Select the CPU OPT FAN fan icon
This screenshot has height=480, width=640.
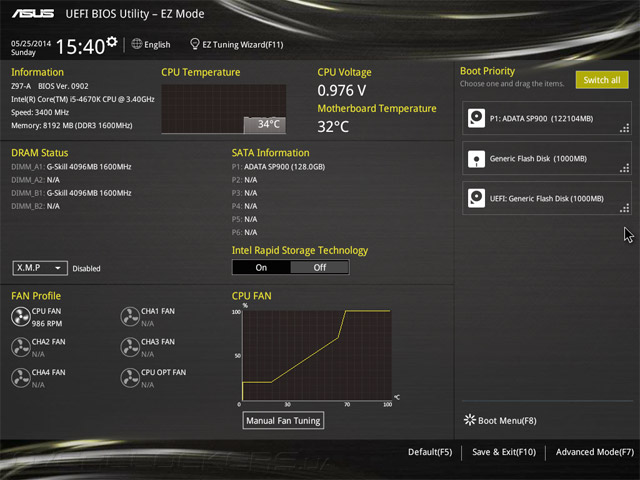pyautogui.click(x=130, y=378)
